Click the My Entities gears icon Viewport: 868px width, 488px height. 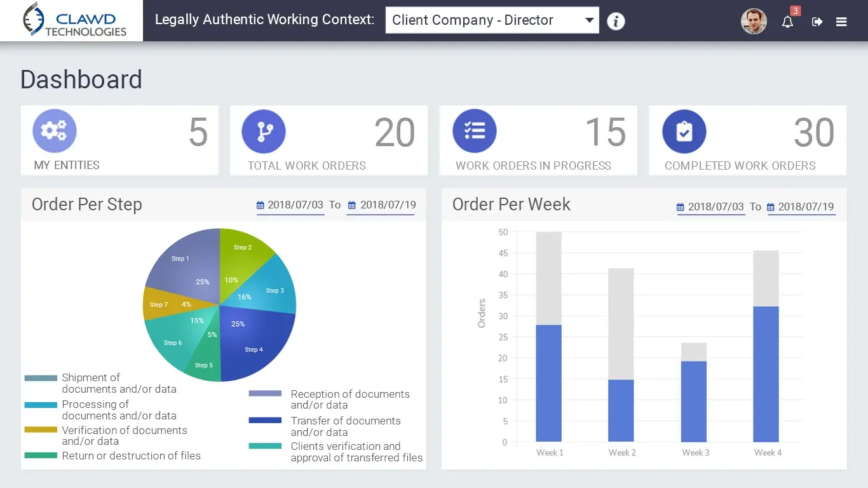point(55,131)
